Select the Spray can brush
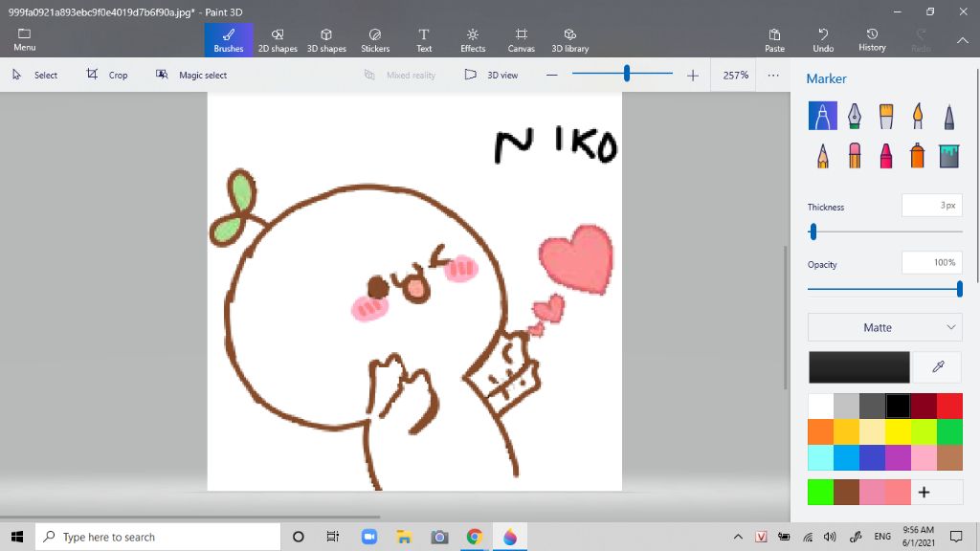 tap(918, 155)
